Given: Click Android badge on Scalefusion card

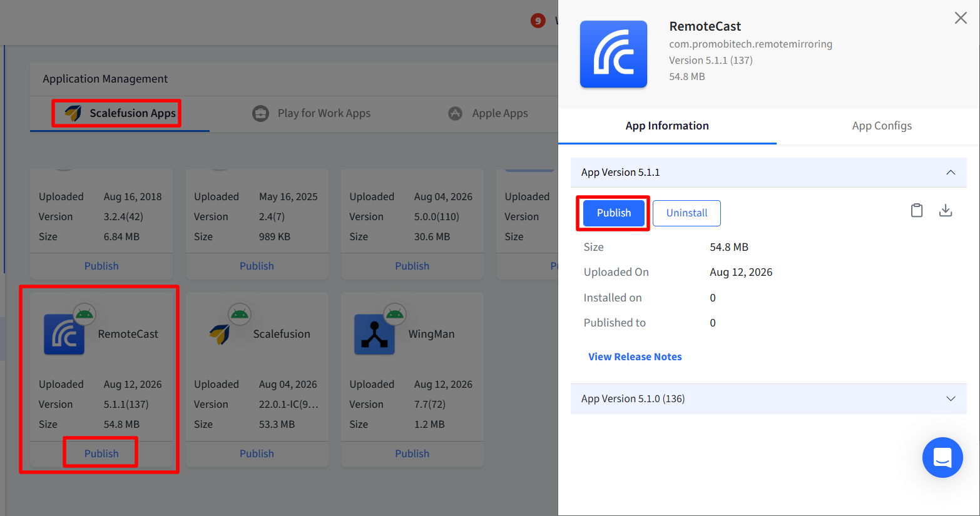Looking at the screenshot, I should tap(240, 314).
